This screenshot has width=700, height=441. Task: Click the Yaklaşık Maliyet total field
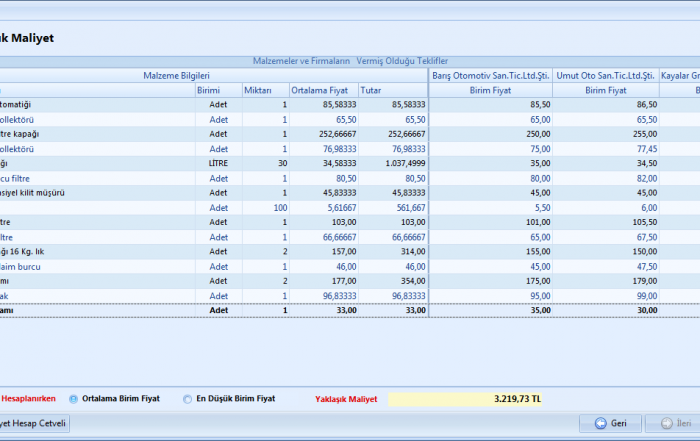tap(465, 399)
